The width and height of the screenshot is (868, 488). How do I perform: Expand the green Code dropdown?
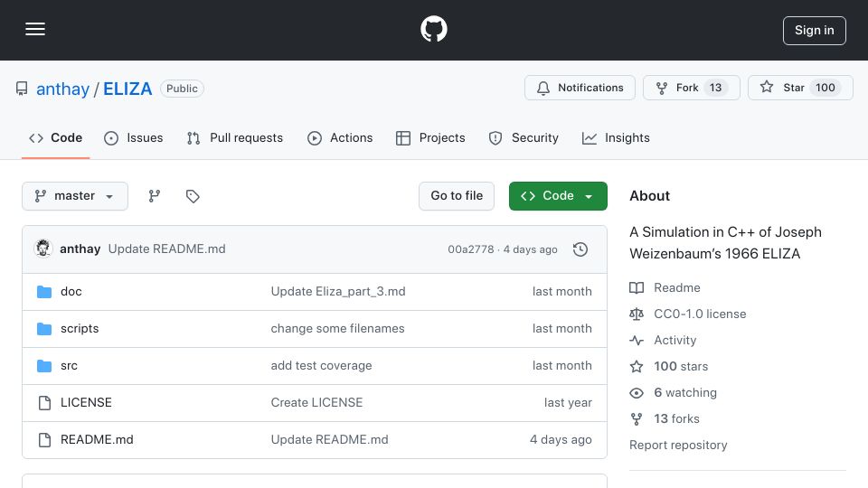tap(558, 196)
